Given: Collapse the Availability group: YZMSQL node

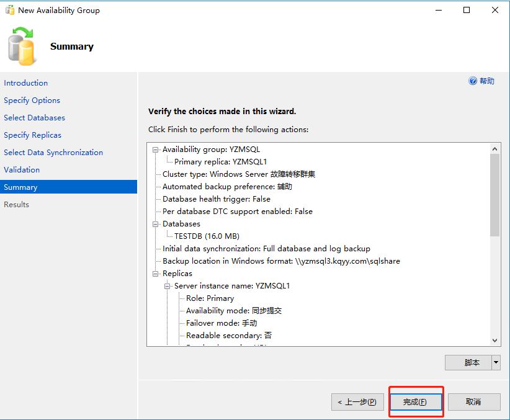Looking at the screenshot, I should pyautogui.click(x=156, y=150).
